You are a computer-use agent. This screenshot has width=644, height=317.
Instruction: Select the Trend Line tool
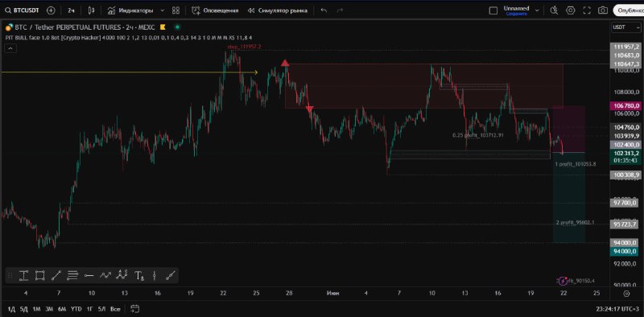[56, 275]
